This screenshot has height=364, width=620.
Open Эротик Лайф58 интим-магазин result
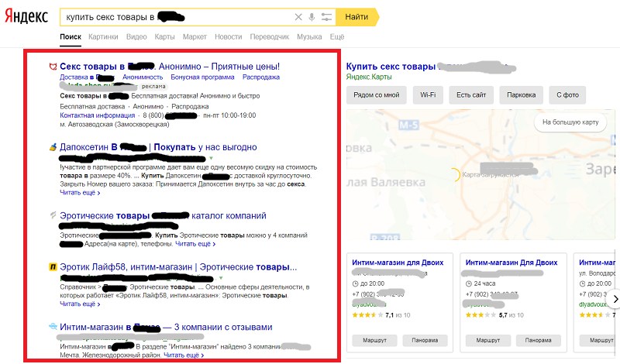[178, 267]
